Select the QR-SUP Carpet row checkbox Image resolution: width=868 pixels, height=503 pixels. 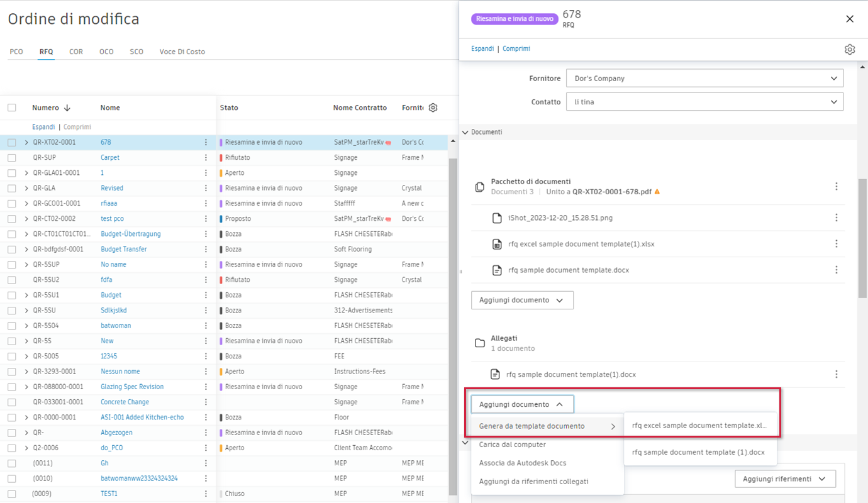pyautogui.click(x=12, y=158)
